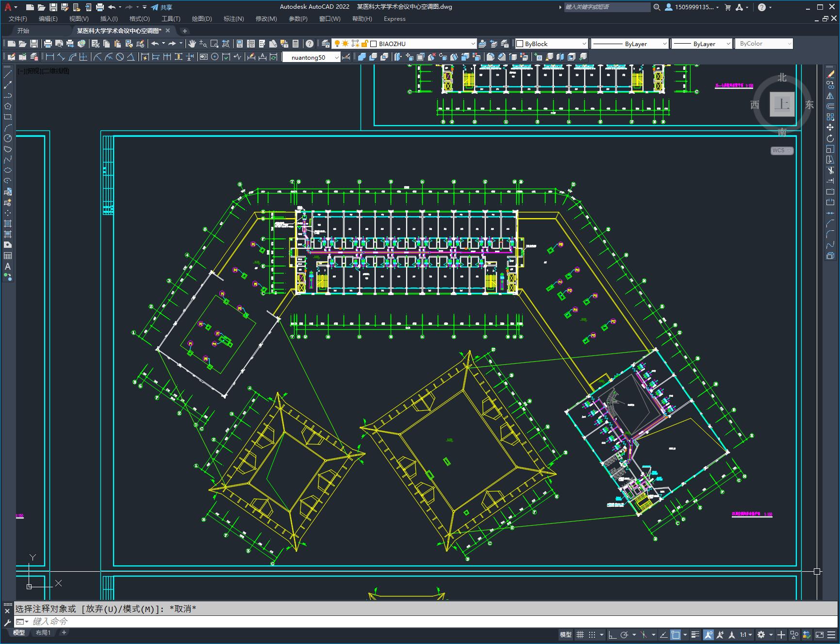This screenshot has width=840, height=644.
Task: Toggle annotation visibility in status bar
Action: pos(708,634)
